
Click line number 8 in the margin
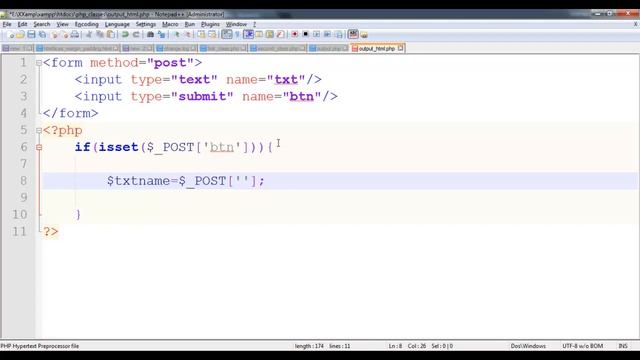click(x=24, y=180)
